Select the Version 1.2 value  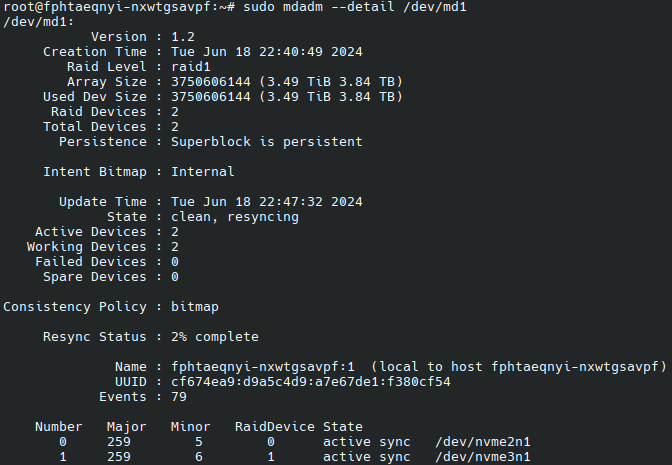[183, 37]
